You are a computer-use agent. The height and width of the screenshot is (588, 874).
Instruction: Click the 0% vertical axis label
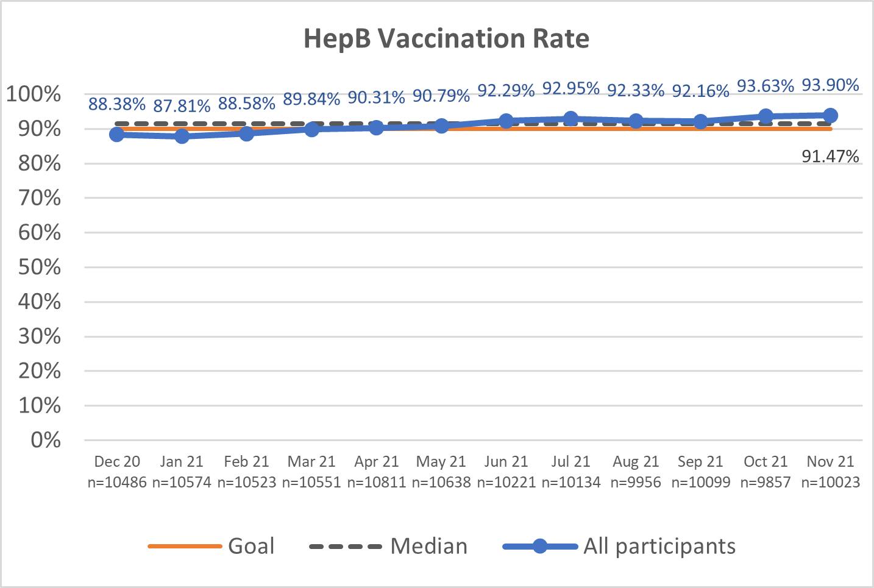(46, 440)
